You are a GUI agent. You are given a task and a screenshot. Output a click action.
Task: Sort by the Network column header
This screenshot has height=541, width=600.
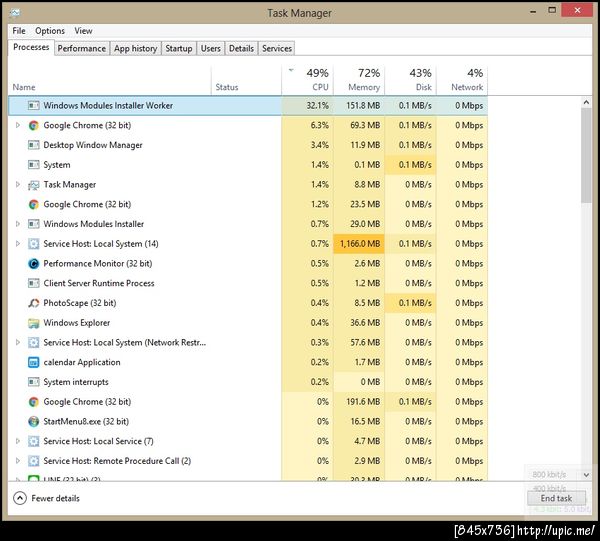(462, 80)
